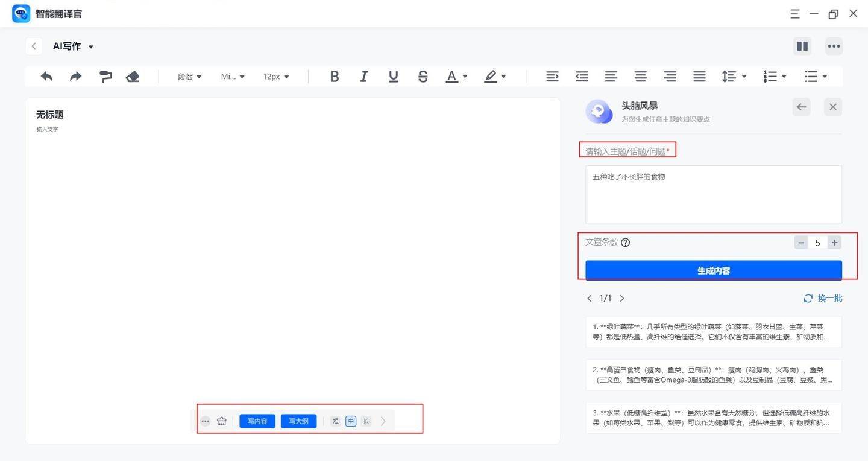Select long length option 长

366,421
